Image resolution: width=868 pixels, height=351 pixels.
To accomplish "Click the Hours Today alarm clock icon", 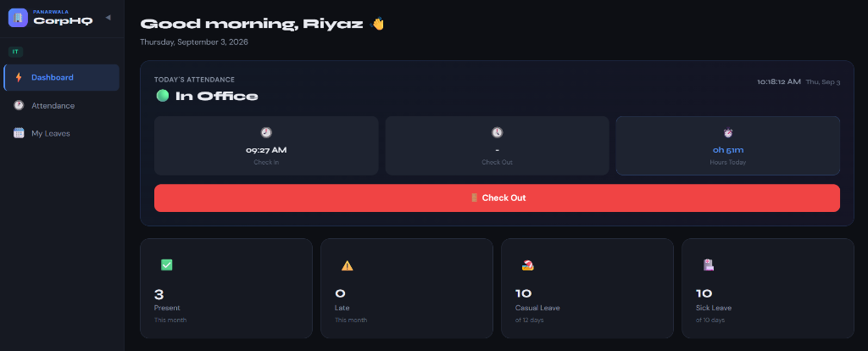I will (x=728, y=133).
